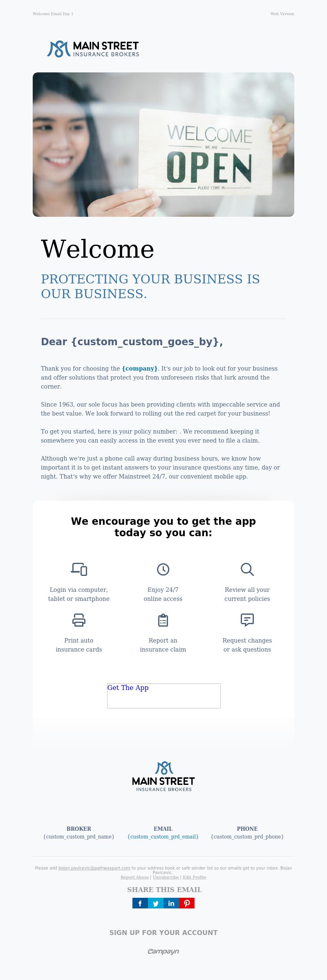Click the clock icon for 24/7 access
This screenshot has width=327, height=980.
pos(163,569)
